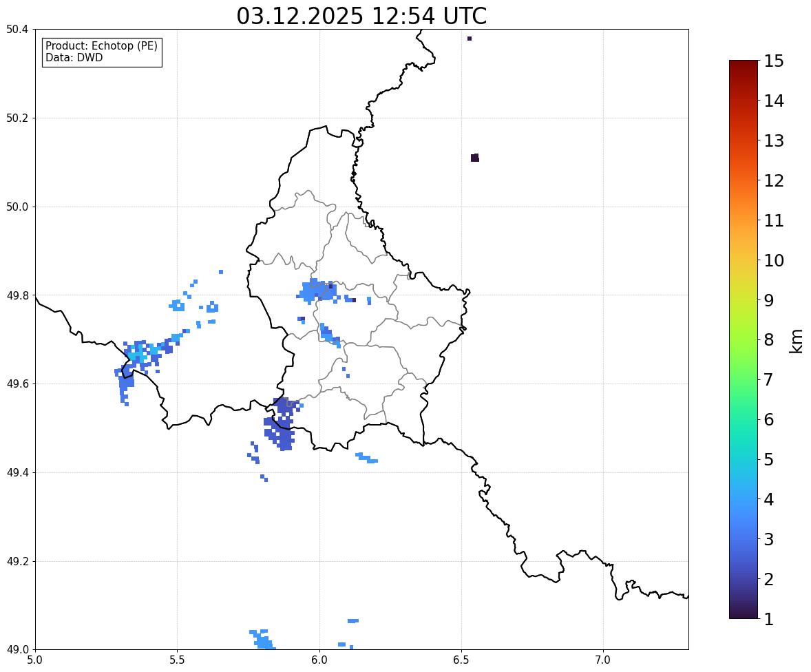Click the plot title "03.12.2025 12:54 UTC"

(x=361, y=16)
